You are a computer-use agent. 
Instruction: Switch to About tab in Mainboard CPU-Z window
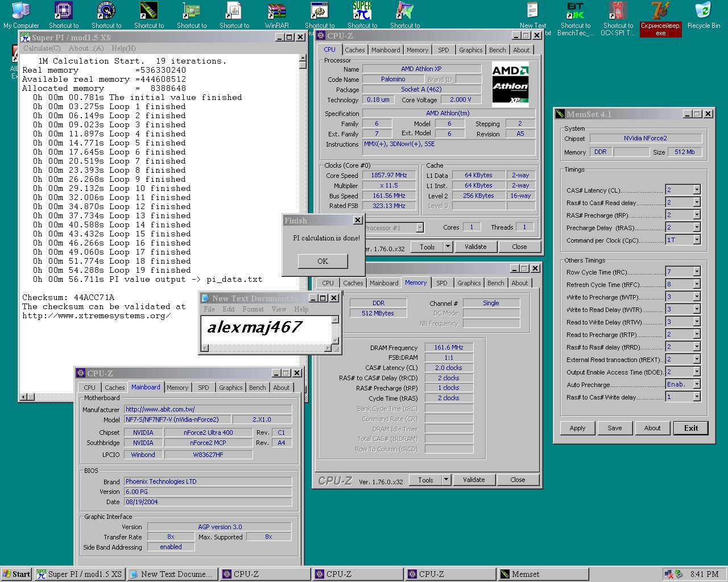point(282,388)
